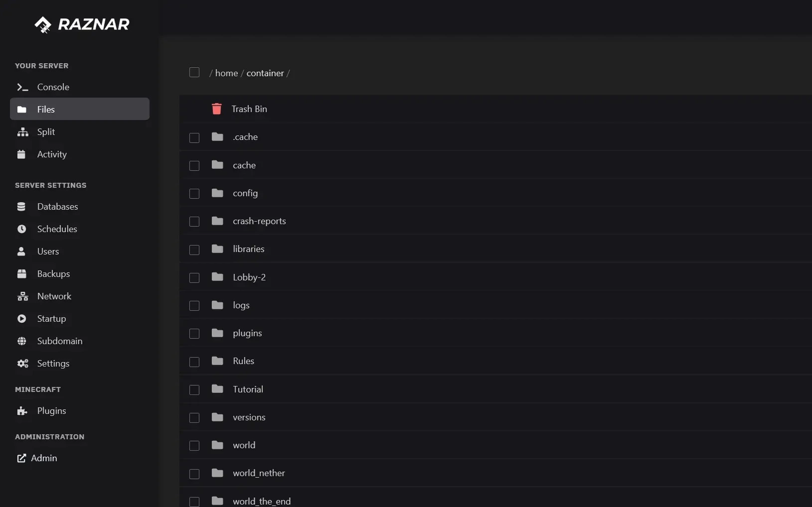812x507 pixels.
Task: Open the Admin panel
Action: click(x=43, y=458)
